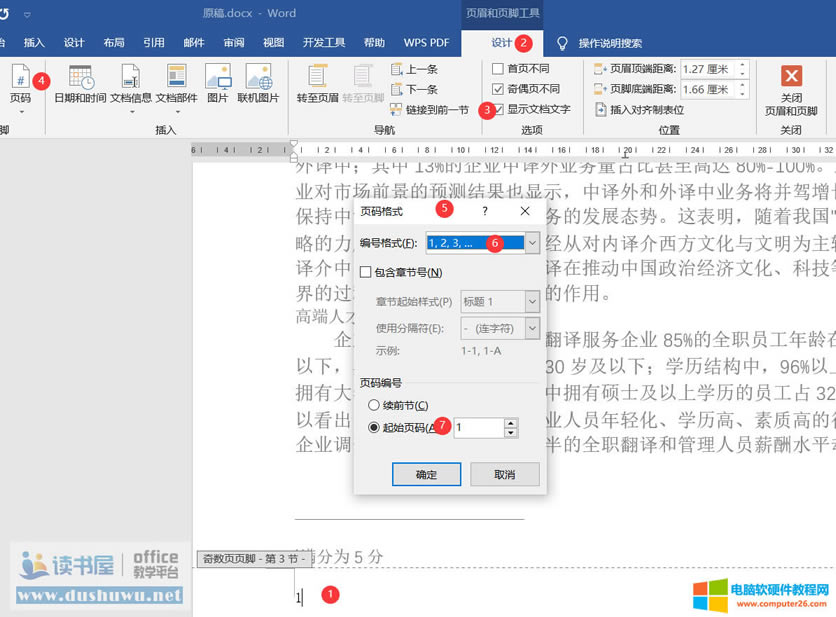Expand the 编号格式 dropdown list
Screen dimensions: 836x617
(532, 243)
